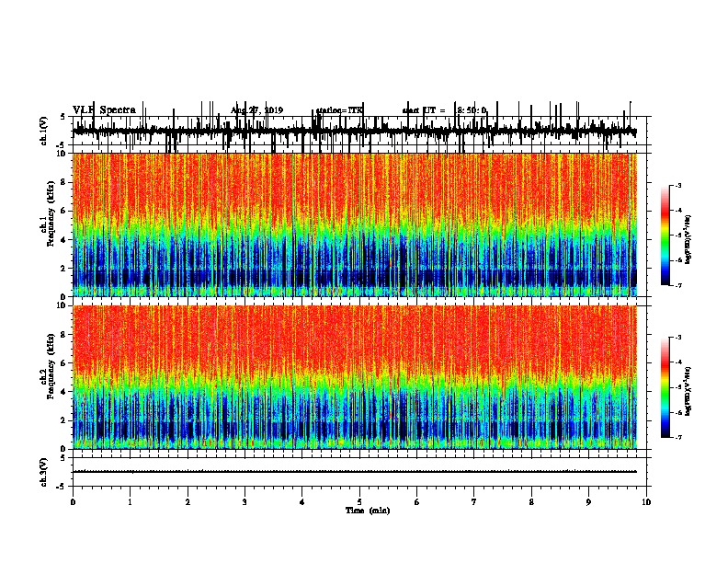
Task: Click time axis tick label '4'
Action: [x=302, y=502]
